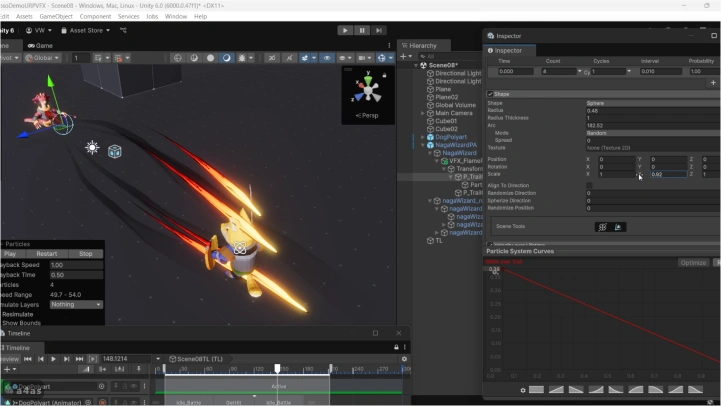
Task: Click the shape gizmo edit tool in Scene Tools
Action: pyautogui.click(x=602, y=227)
